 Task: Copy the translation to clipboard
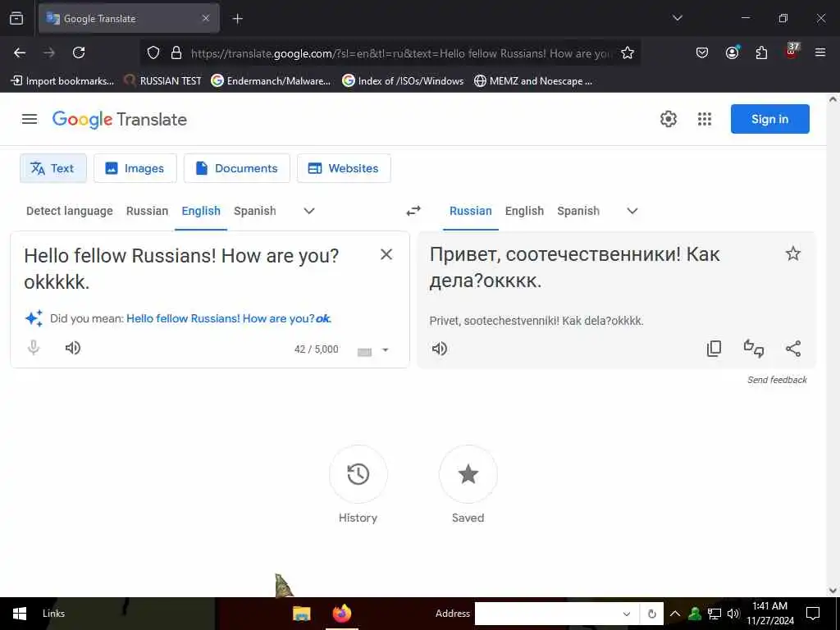click(x=714, y=349)
